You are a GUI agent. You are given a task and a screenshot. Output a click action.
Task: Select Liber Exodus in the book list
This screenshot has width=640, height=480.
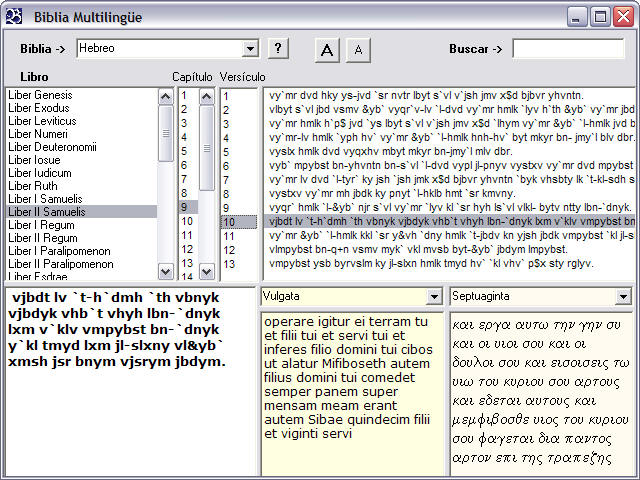[82, 108]
